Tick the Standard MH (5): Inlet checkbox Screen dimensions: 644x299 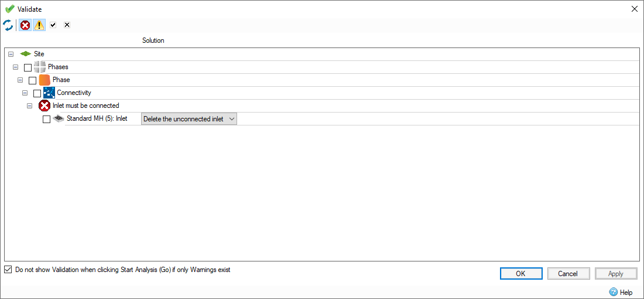pos(47,119)
